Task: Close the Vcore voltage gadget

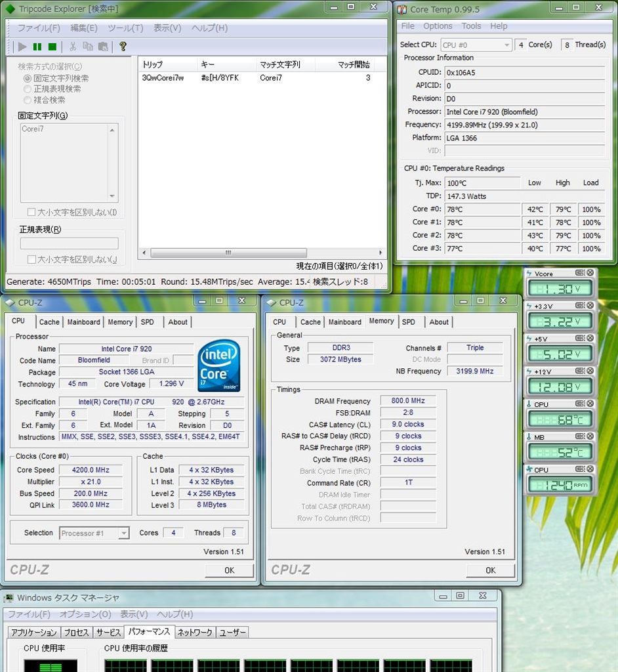Action: 590,273
